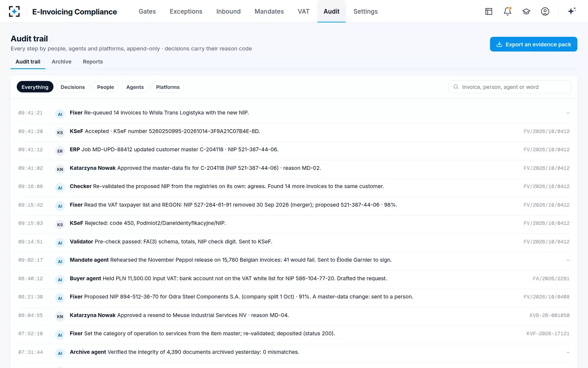This screenshot has width=588, height=368.
Task: Click the 09:02:17 timestamp
Action: pos(31,260)
